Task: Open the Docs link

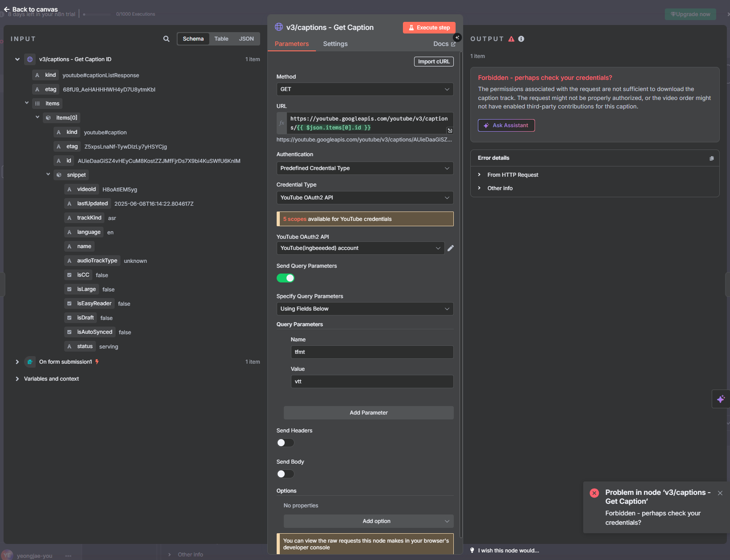Action: (x=444, y=44)
